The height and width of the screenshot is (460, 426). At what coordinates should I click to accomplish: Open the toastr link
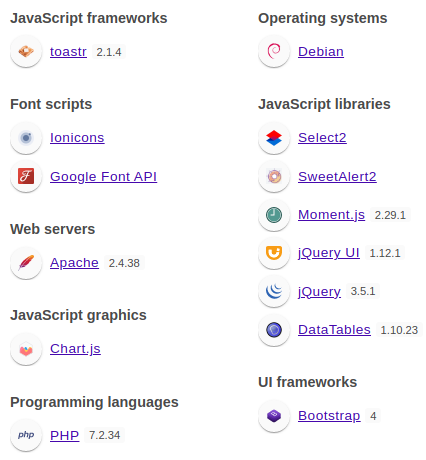[x=68, y=52]
